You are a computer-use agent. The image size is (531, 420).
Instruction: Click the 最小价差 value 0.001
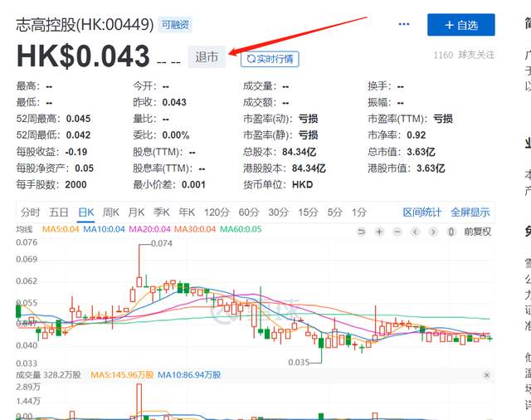coord(193,184)
